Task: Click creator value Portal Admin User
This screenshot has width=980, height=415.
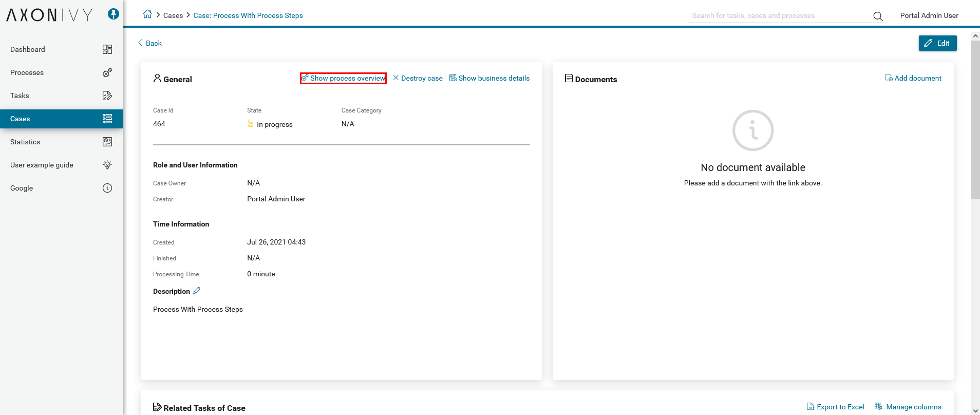Action: pyautogui.click(x=276, y=199)
